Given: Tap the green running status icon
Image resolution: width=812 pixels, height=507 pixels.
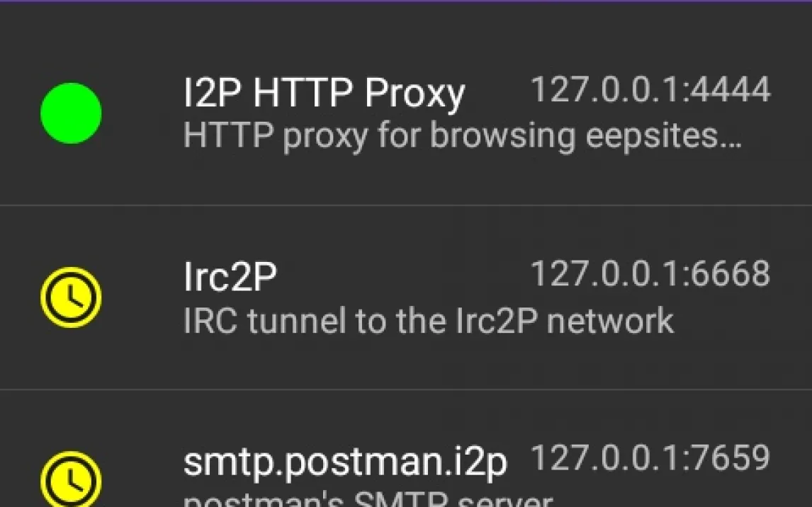Looking at the screenshot, I should (x=71, y=113).
